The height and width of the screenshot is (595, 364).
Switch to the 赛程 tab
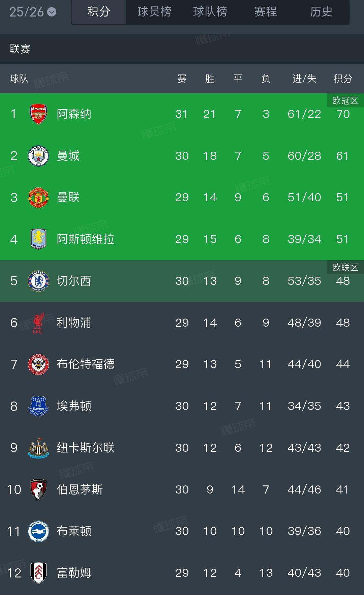tap(266, 12)
